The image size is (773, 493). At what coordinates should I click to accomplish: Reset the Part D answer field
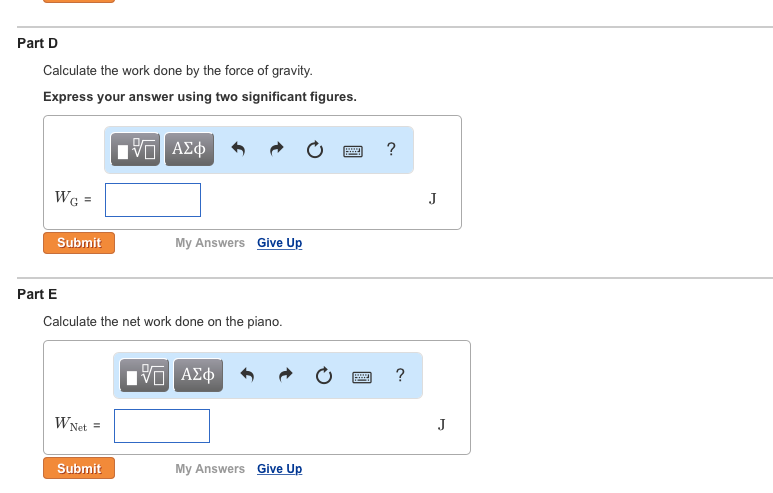tap(315, 149)
